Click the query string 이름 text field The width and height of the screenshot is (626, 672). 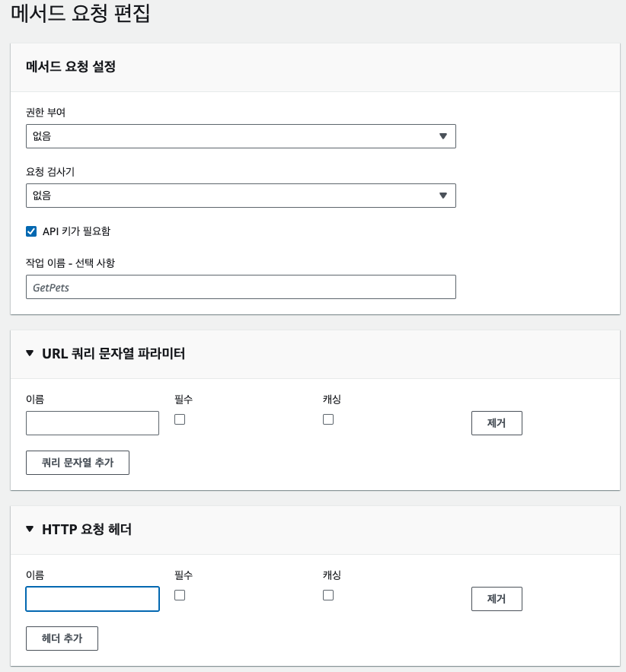pyautogui.click(x=92, y=423)
